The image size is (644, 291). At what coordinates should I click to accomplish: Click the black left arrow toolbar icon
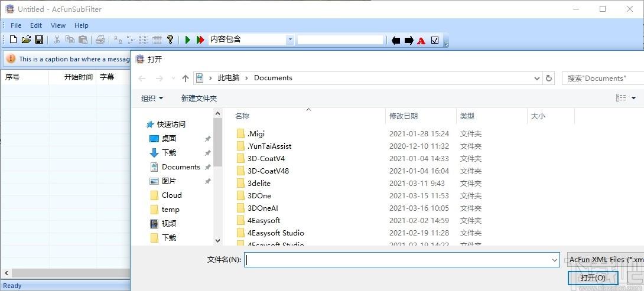396,40
